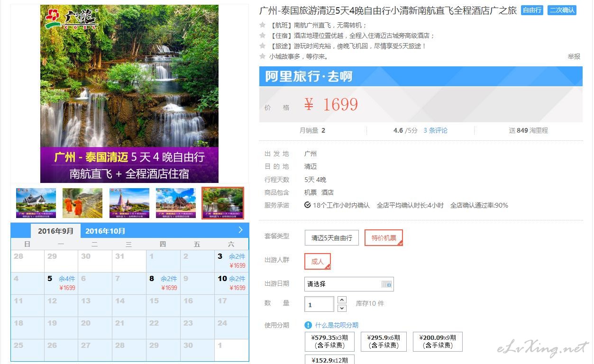View the selected waterfall thumbnail
The width and height of the screenshot is (594, 364).
coord(223,203)
